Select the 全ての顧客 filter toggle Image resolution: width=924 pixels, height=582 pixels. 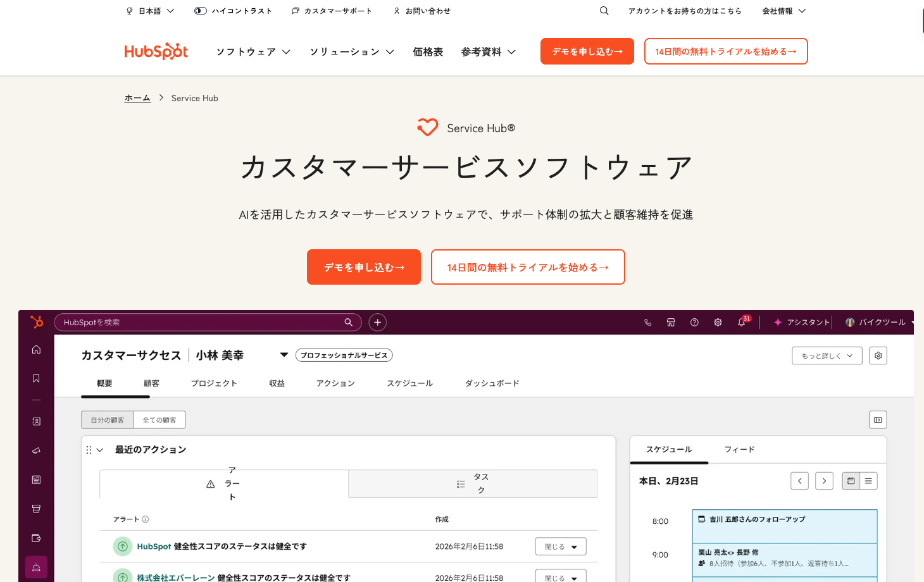click(x=159, y=420)
